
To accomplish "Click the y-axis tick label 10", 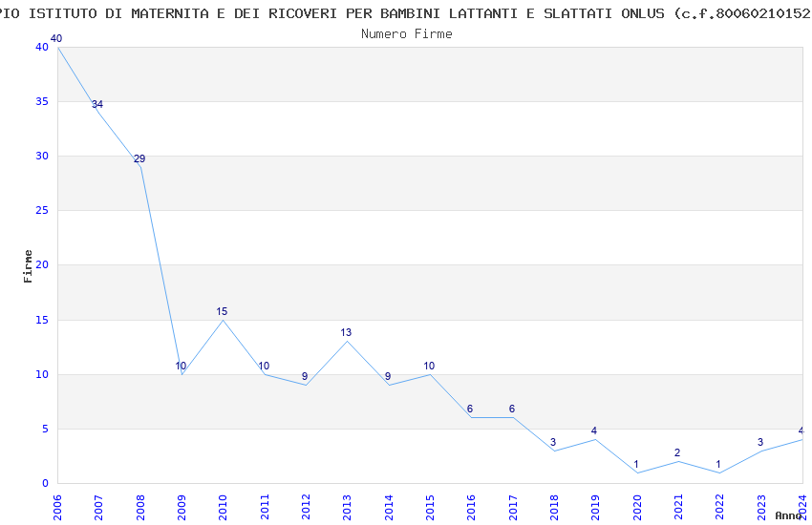I will 42,374.
